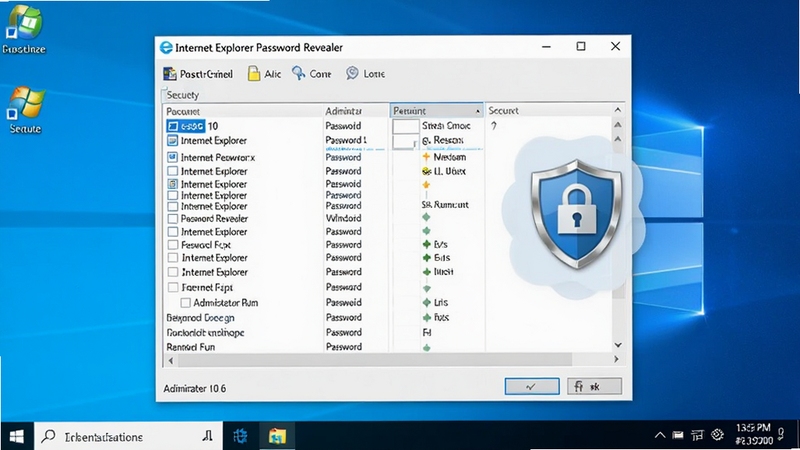Click the orange plus icon beside Medom
800x450 pixels.
[x=427, y=157]
